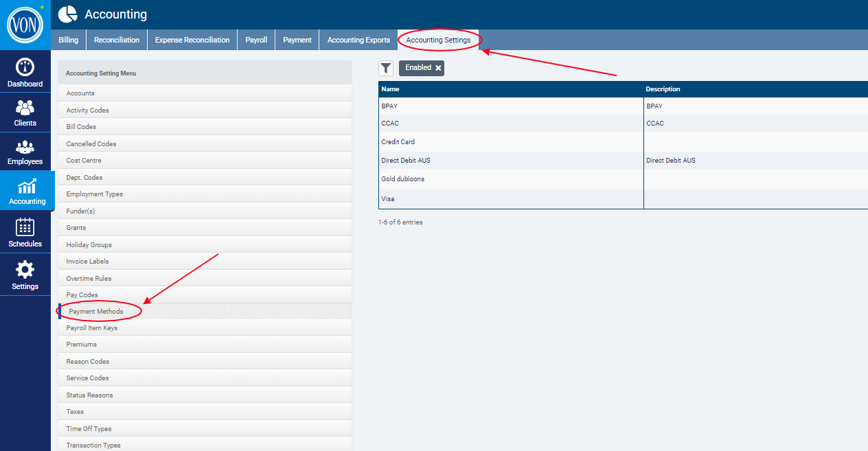Click the Description column header
This screenshot has width=868, height=451.
coord(663,89)
